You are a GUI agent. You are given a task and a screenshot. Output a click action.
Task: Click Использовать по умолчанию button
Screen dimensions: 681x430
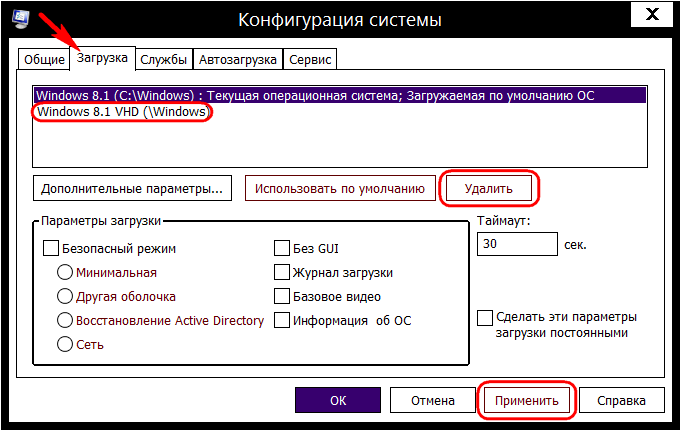340,189
